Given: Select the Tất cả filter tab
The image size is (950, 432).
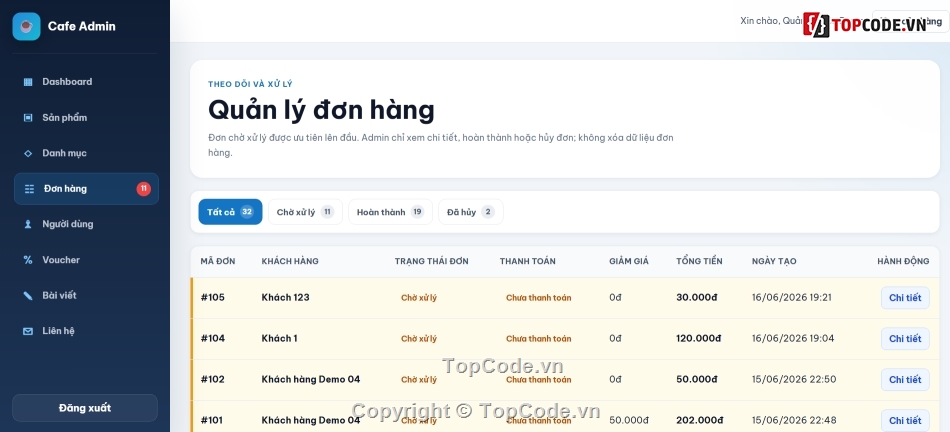Looking at the screenshot, I should [x=230, y=212].
